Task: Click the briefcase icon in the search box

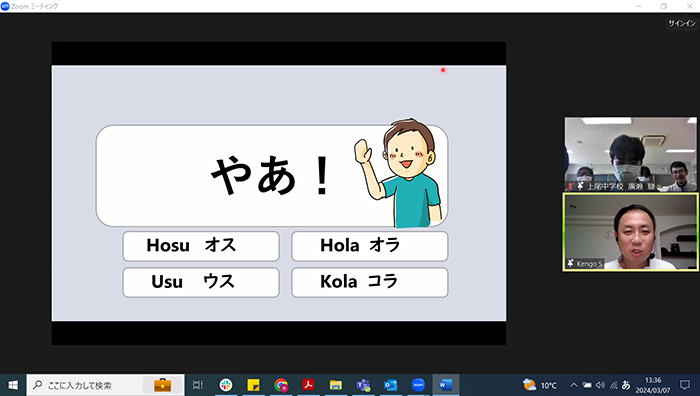Action: point(162,385)
